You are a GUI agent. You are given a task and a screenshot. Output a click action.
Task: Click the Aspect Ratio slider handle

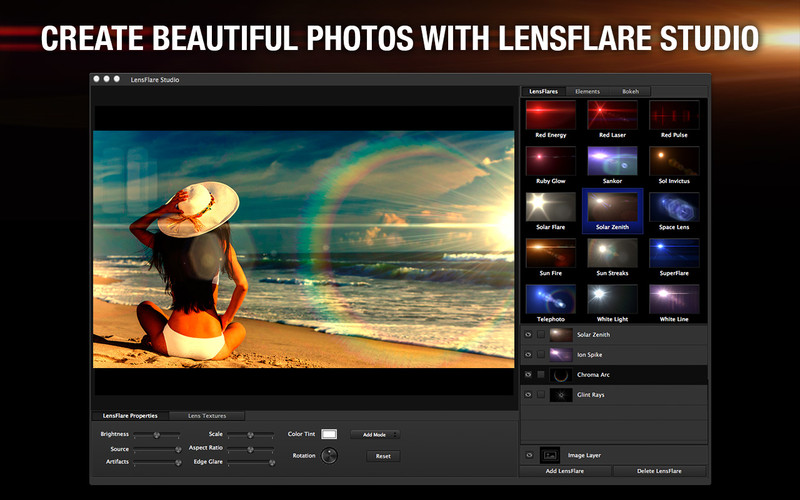(x=251, y=449)
